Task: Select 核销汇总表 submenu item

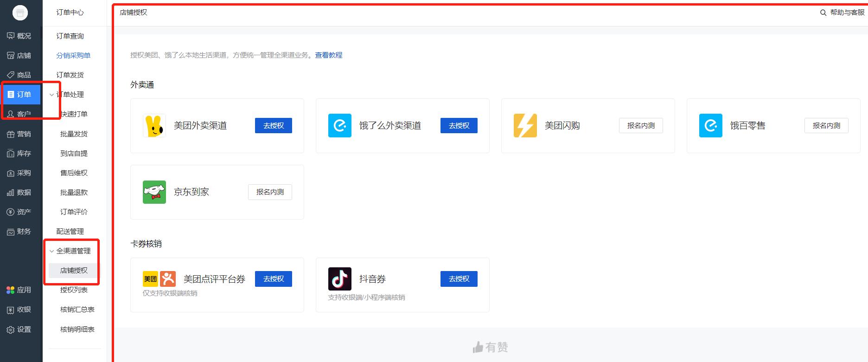Action: (x=77, y=309)
